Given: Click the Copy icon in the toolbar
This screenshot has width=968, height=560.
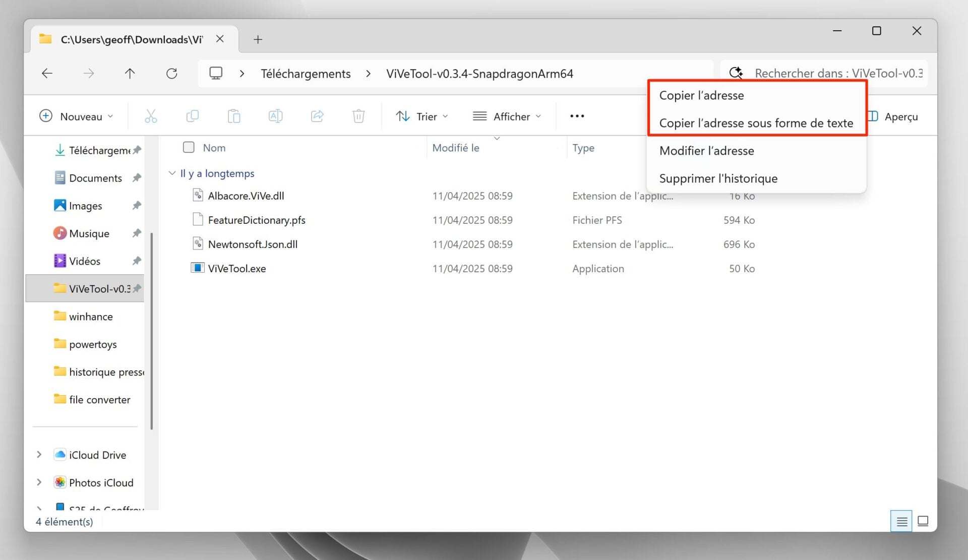Looking at the screenshot, I should pos(192,116).
